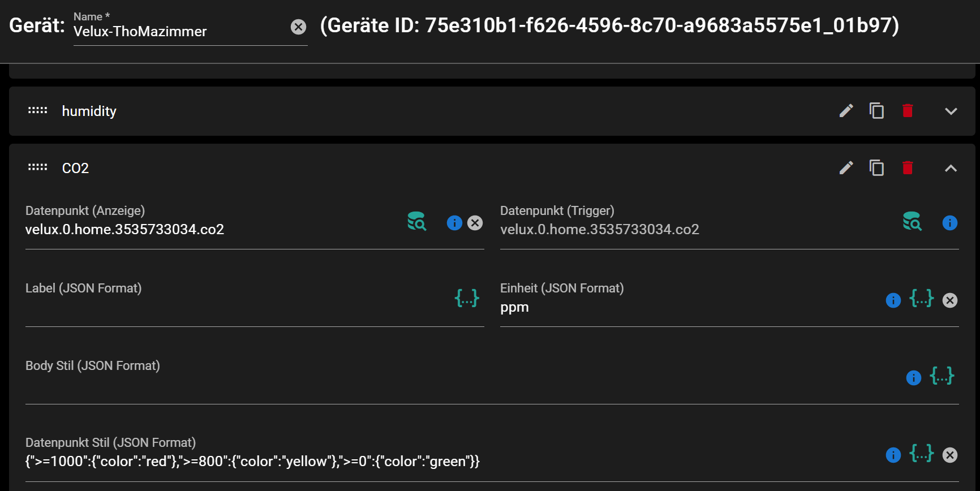
Task: Show info for Body Stil field
Action: [913, 378]
